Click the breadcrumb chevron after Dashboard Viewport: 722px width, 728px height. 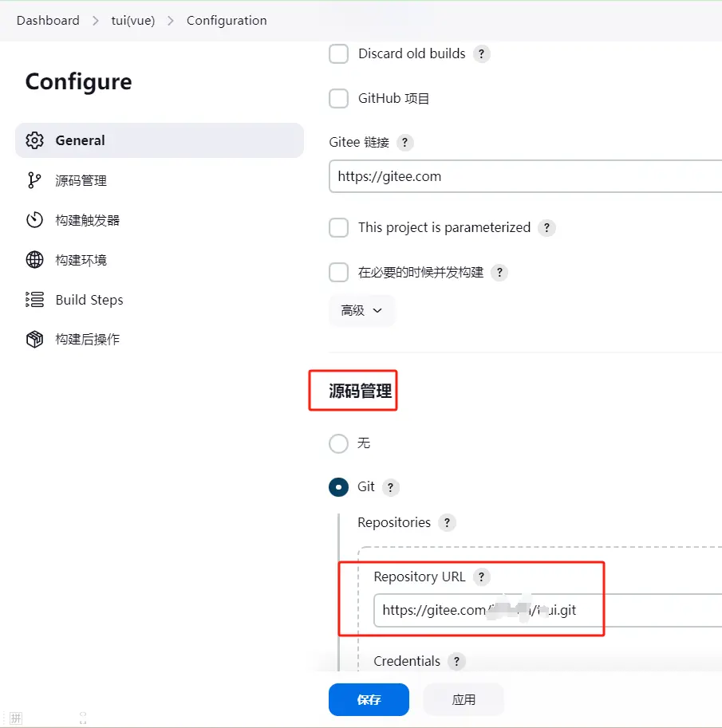pyautogui.click(x=95, y=21)
